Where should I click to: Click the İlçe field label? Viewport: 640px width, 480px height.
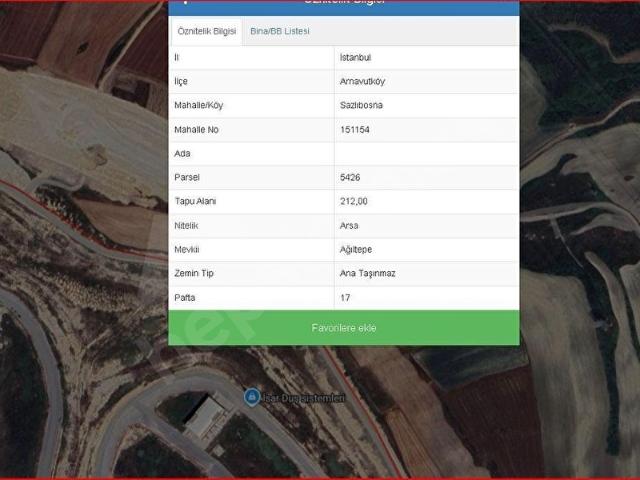click(181, 81)
